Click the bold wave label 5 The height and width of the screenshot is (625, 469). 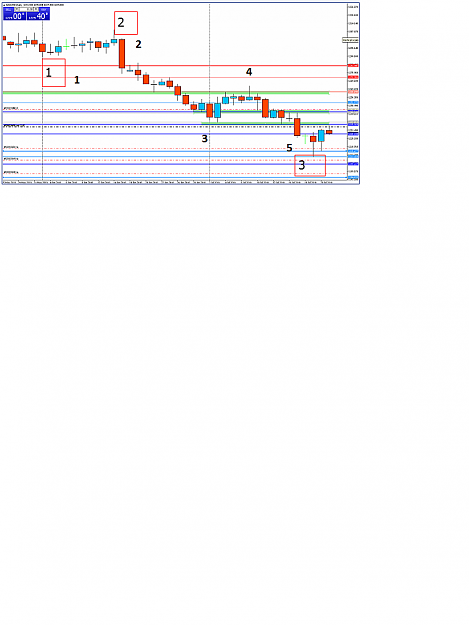tap(289, 148)
